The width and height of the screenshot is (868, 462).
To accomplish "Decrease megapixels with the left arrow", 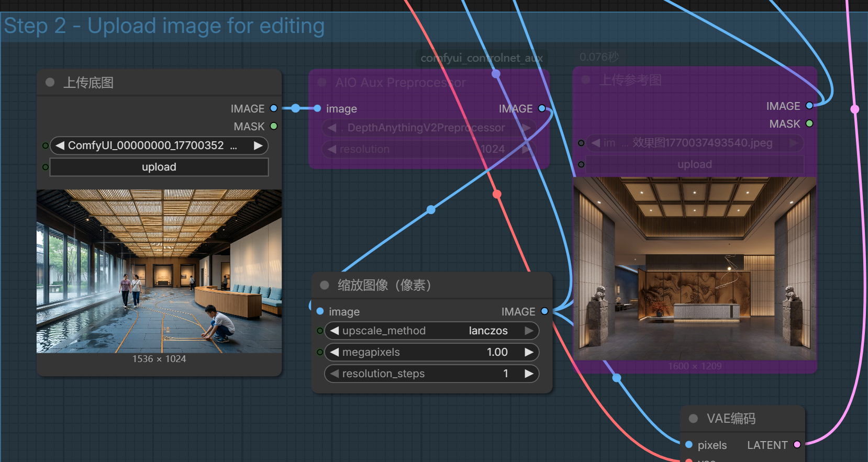I will 334,352.
